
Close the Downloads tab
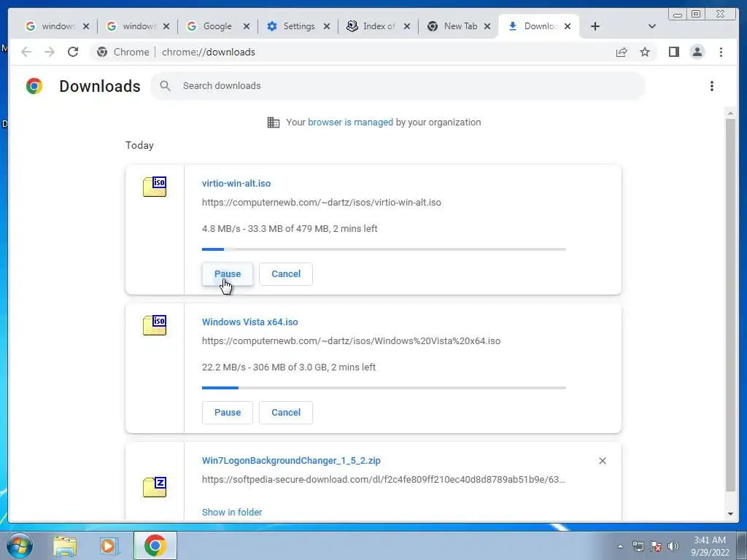pyautogui.click(x=568, y=27)
